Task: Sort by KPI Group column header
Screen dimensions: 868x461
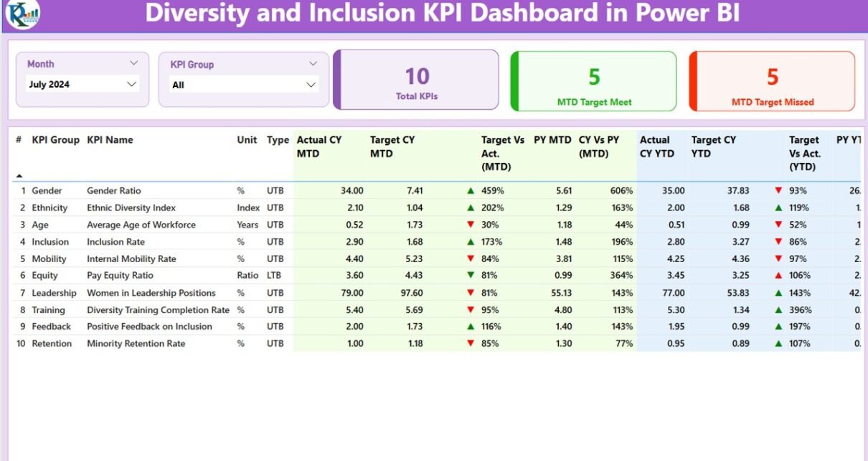Action: (x=56, y=140)
